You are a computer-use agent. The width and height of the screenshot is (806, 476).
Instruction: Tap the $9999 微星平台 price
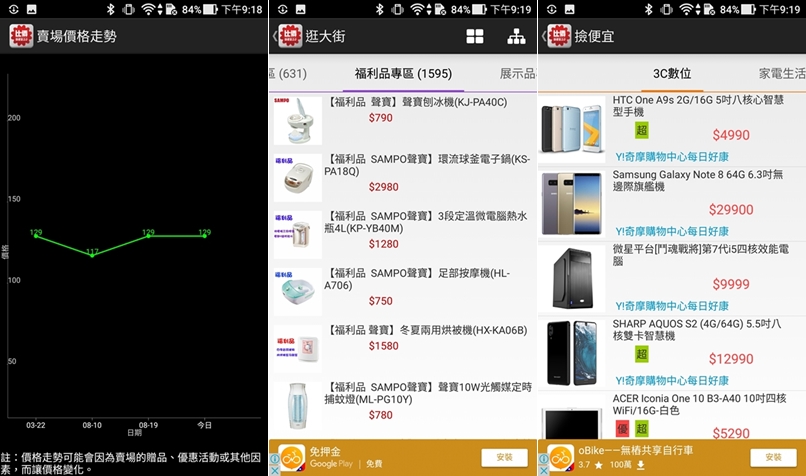pyautogui.click(x=731, y=284)
